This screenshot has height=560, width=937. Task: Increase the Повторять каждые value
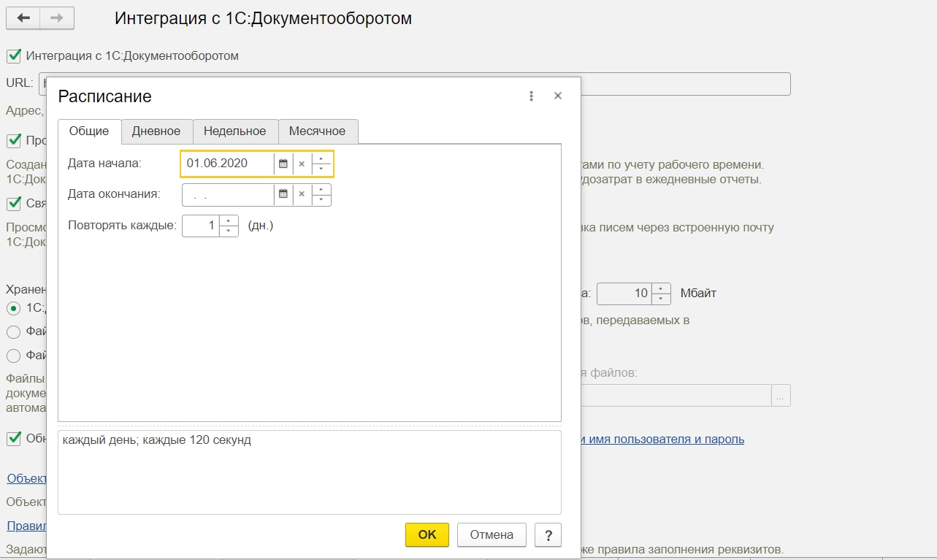click(229, 220)
